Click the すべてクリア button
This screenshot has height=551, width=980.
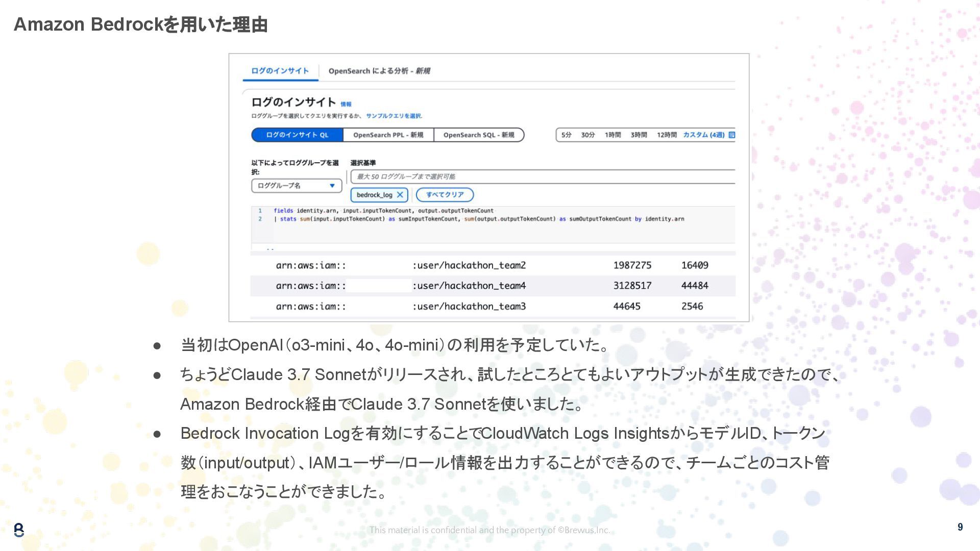445,195
